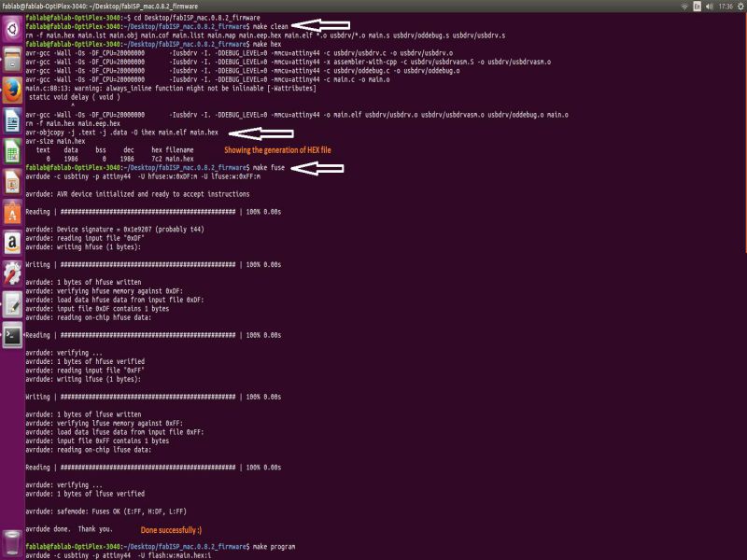Click 'avrdude done. Thank you.' line

pos(69,529)
